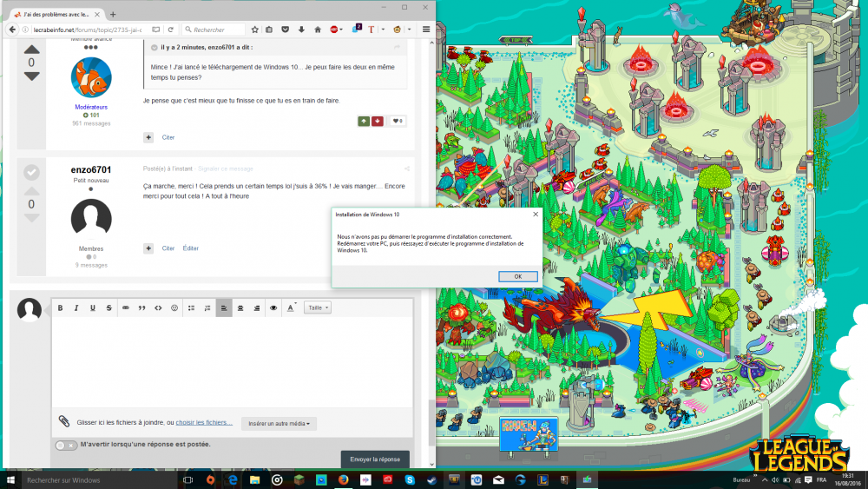Click Citer on enzo6701's post
This screenshot has width=868, height=489.
pyautogui.click(x=168, y=248)
